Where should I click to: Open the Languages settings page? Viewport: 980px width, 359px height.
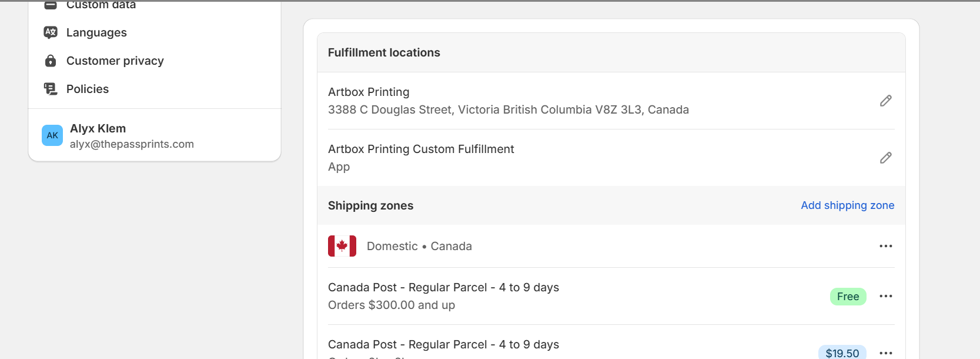click(96, 32)
